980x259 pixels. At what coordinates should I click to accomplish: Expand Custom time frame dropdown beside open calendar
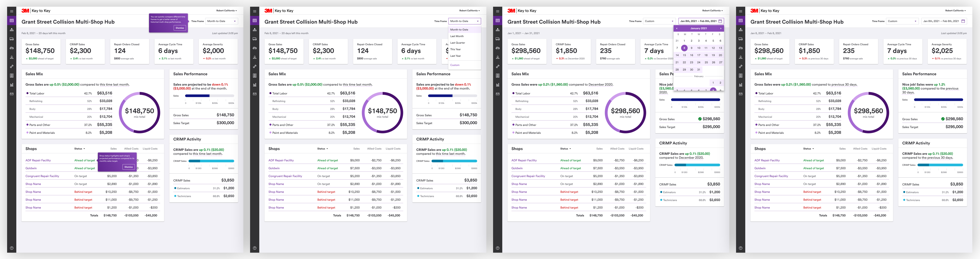click(659, 21)
